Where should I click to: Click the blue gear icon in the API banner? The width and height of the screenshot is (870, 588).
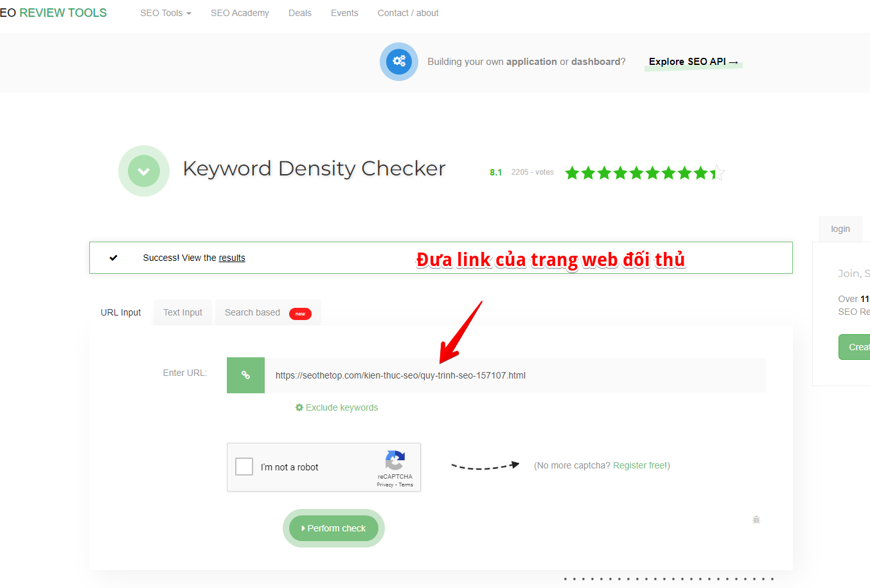398,62
